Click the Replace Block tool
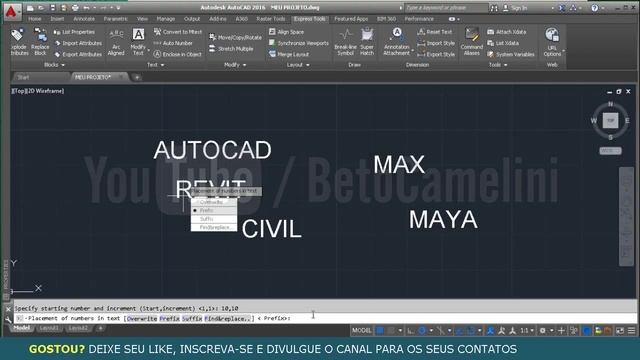The image size is (640, 360). click(x=40, y=42)
